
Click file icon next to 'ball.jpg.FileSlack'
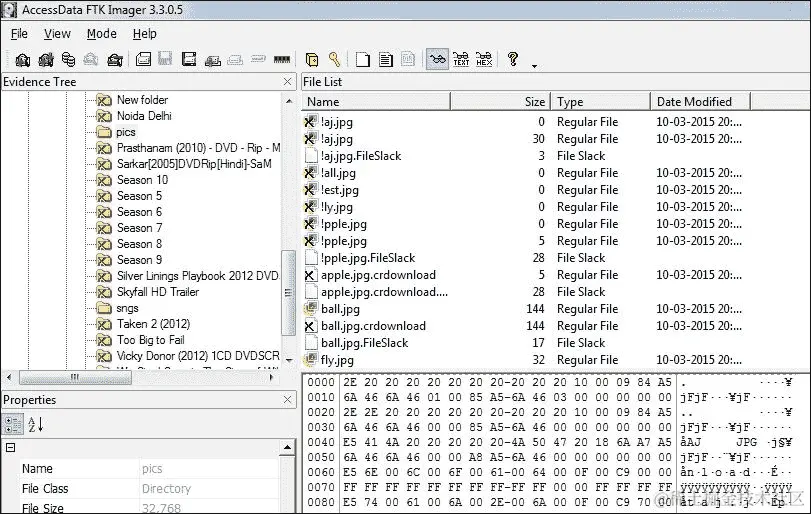pyautogui.click(x=311, y=343)
